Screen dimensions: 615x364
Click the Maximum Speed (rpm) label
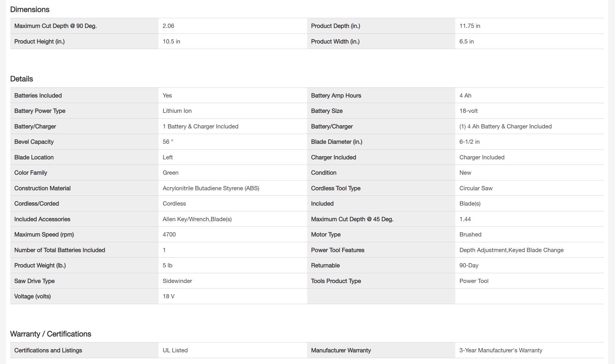click(x=44, y=234)
